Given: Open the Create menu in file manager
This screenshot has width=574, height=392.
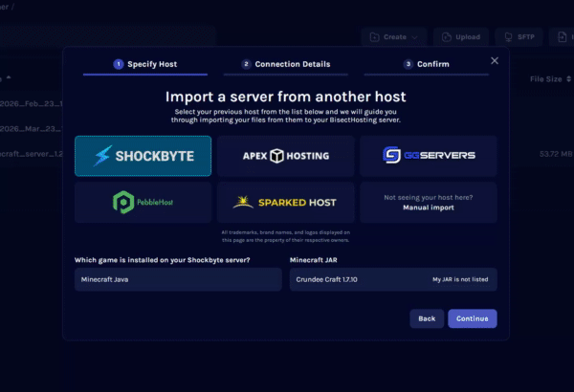Looking at the screenshot, I should 394,37.
